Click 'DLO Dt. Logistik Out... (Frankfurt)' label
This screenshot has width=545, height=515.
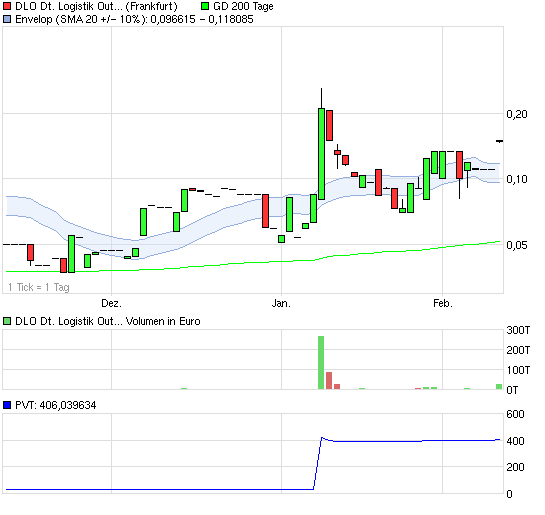[x=96, y=6]
